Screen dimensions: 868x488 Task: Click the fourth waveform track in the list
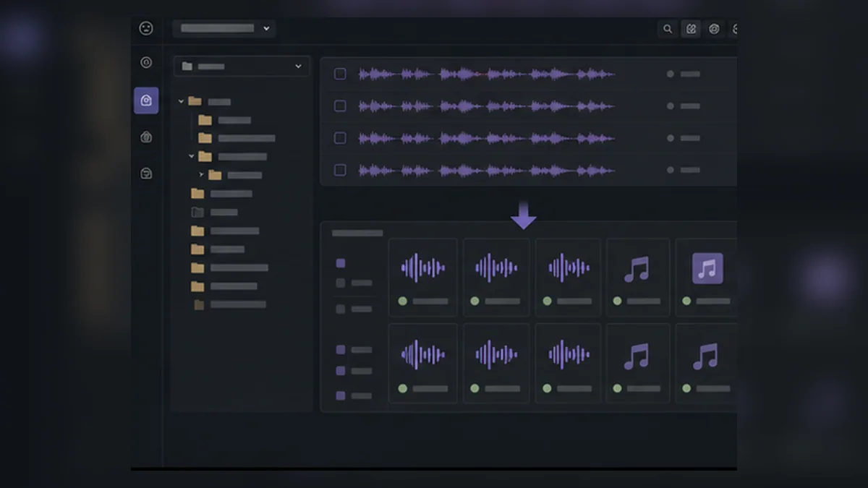click(487, 170)
